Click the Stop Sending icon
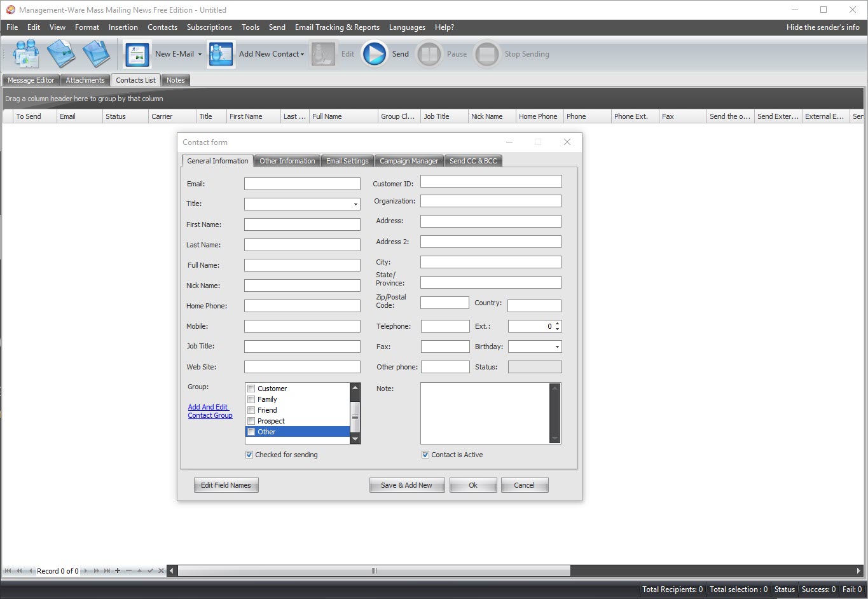Screen dimensions: 868x599 pyautogui.click(x=486, y=54)
